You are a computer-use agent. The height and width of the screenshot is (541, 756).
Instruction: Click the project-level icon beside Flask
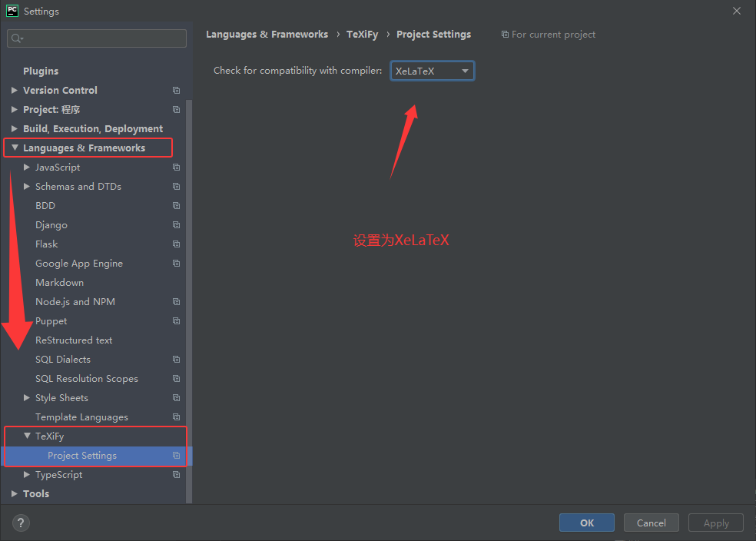tap(177, 244)
